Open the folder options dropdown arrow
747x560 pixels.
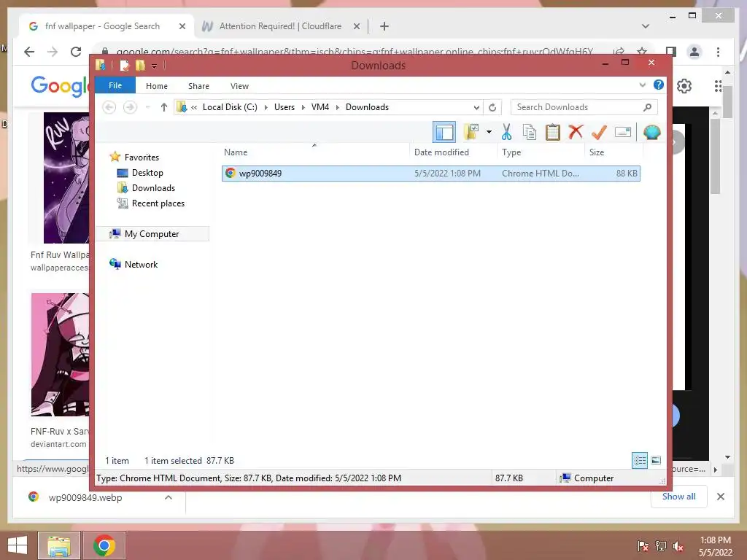point(489,132)
